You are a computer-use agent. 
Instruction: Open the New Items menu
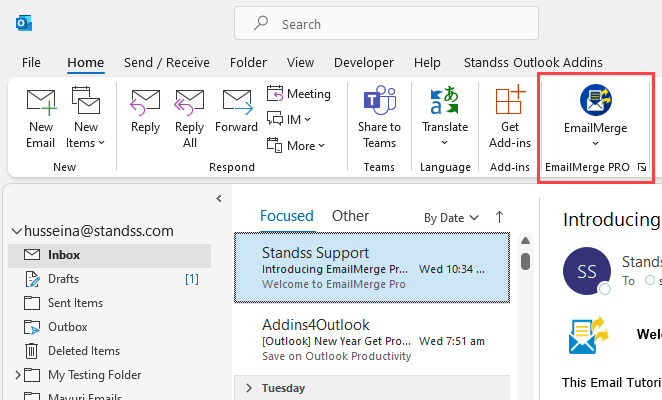pyautogui.click(x=85, y=118)
